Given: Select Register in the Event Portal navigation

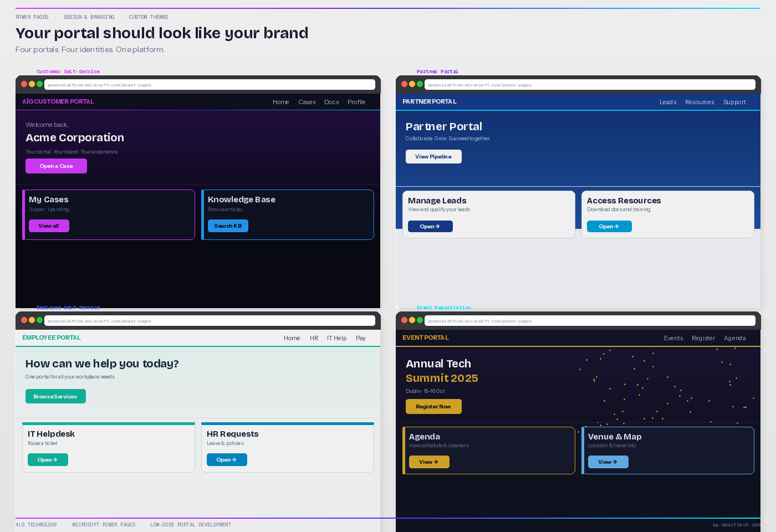Looking at the screenshot, I should [703, 338].
